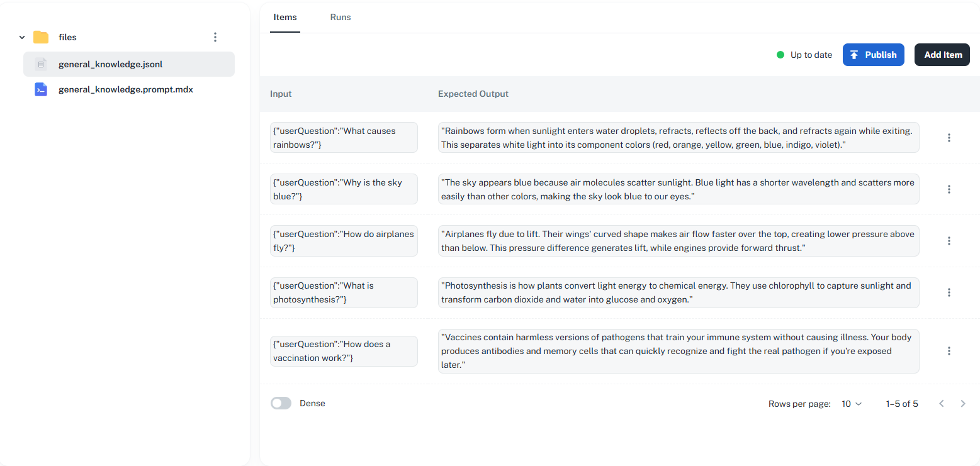
Task: Open row menu for rainbows question
Action: pyautogui.click(x=949, y=138)
